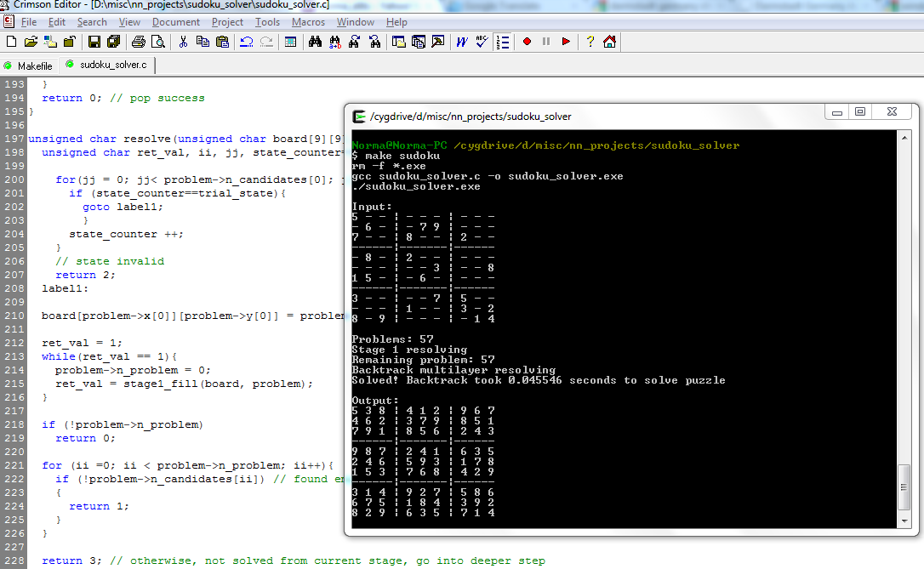Click 'Backtrack multilayer resolving' terminal line
The image size is (924, 569).
click(x=453, y=370)
